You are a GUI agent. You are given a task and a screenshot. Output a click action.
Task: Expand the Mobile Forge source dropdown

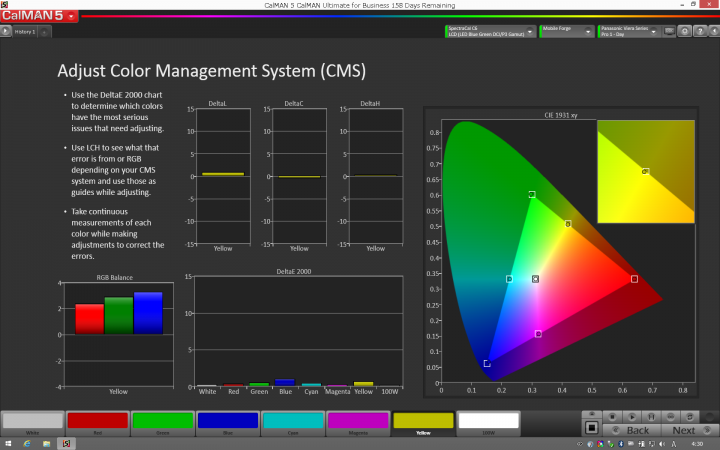coord(586,31)
